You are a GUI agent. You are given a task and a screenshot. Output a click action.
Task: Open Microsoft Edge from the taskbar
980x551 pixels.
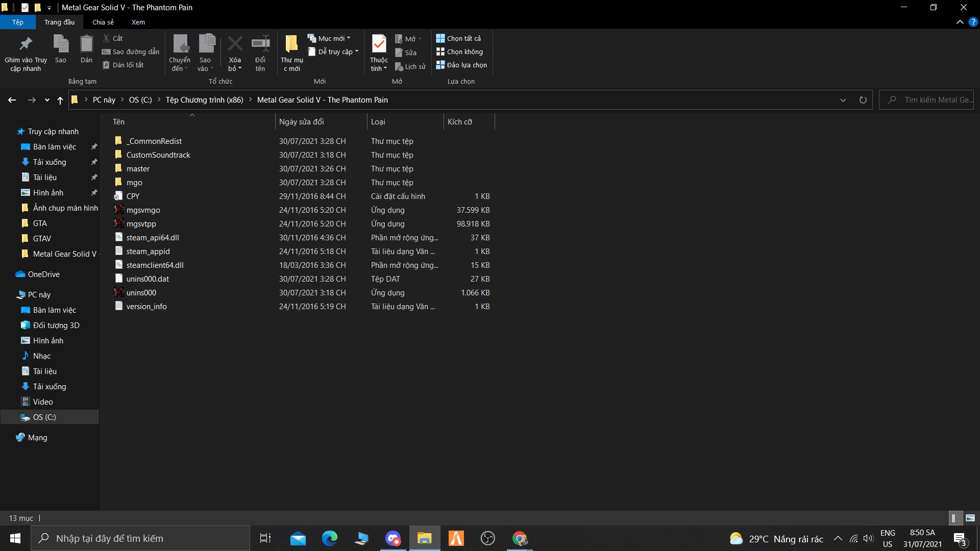click(329, 538)
